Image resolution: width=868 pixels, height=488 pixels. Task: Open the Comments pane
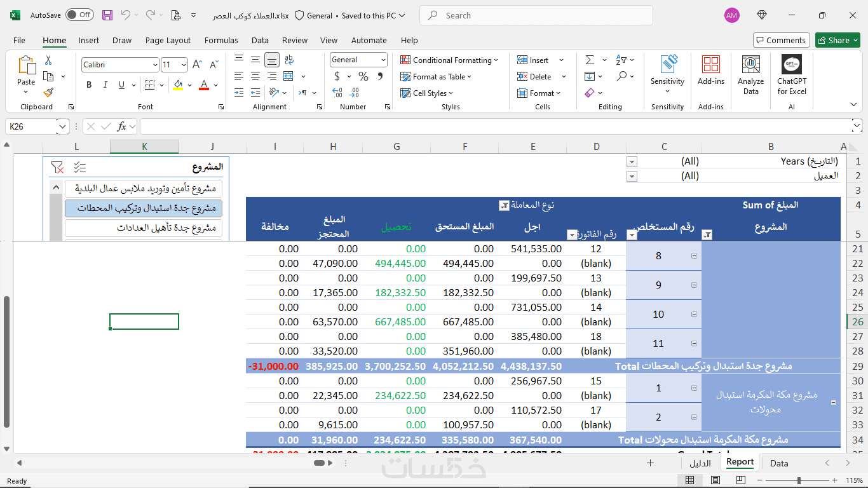781,40
